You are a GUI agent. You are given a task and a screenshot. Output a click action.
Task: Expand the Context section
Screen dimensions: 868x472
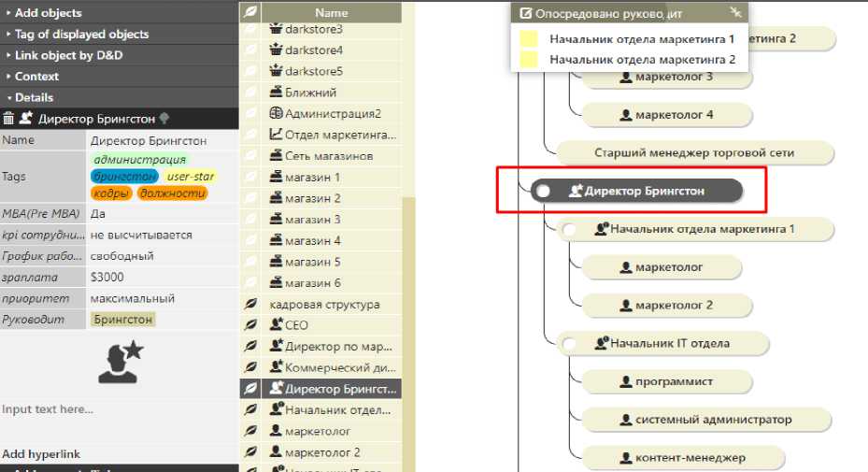tap(119, 76)
